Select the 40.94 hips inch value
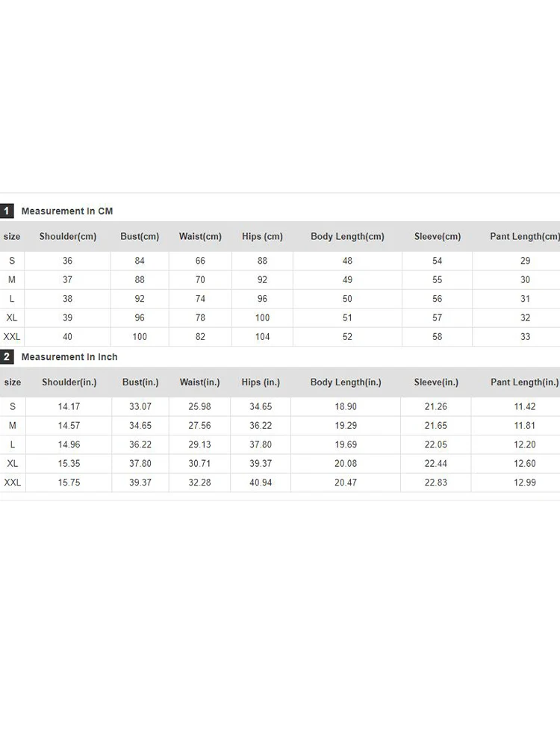 pyautogui.click(x=261, y=483)
